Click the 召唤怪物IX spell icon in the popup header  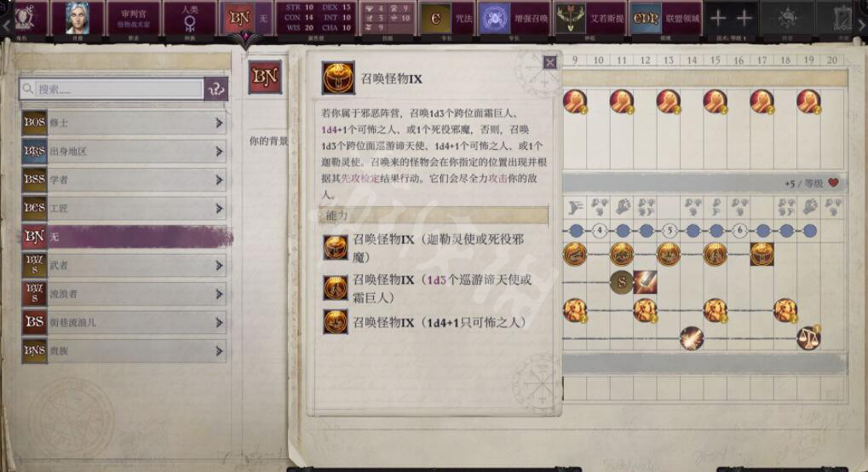click(337, 78)
